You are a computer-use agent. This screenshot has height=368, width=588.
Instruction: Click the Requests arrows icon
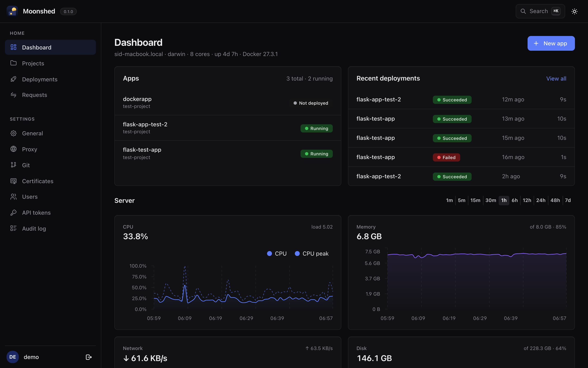[x=14, y=95]
